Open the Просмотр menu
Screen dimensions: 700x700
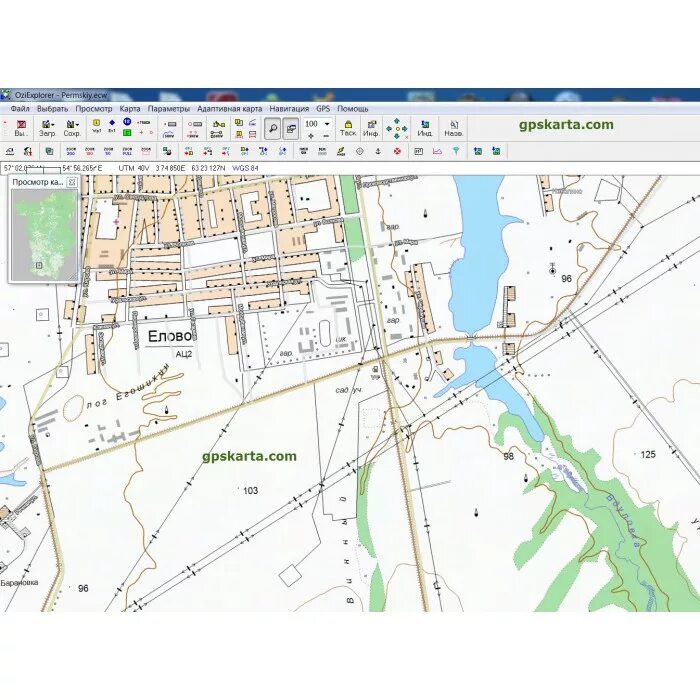(94, 108)
